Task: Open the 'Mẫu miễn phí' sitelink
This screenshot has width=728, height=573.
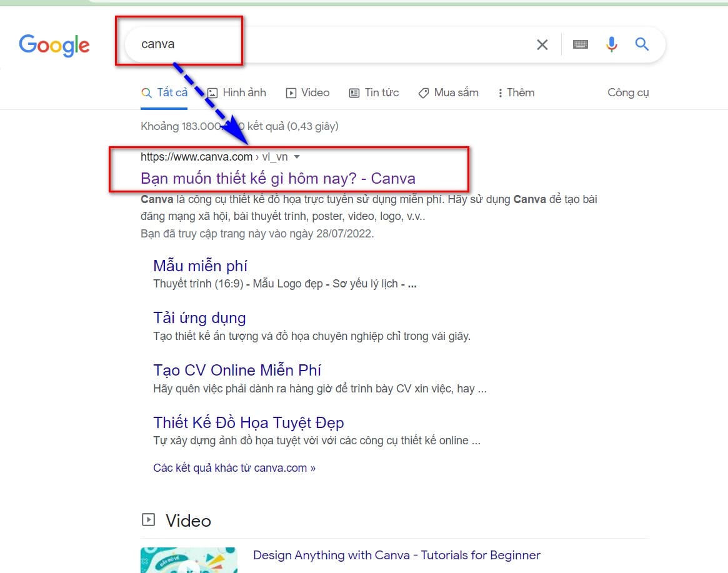Action: [200, 266]
